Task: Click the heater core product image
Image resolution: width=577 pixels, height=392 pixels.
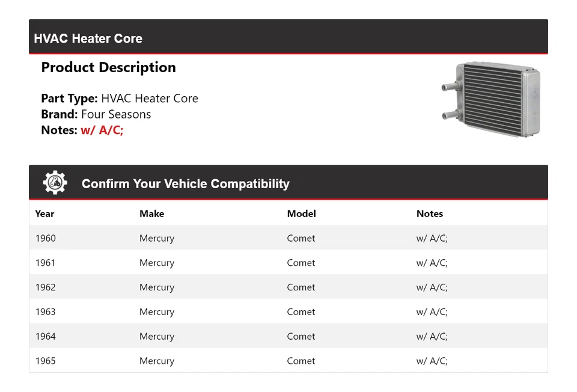Action: (491, 99)
